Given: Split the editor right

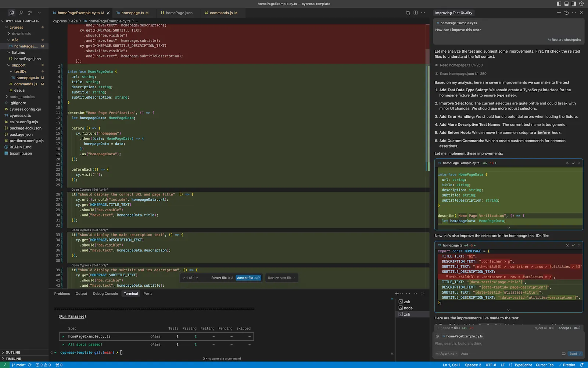Looking at the screenshot, I should tap(416, 13).
